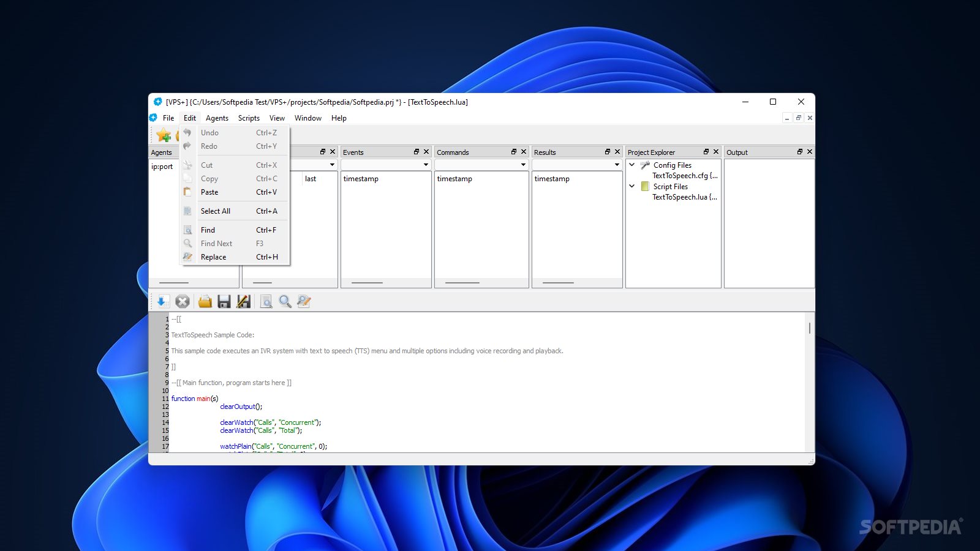Image resolution: width=980 pixels, height=551 pixels.
Task: Click the save-as disk with pencil icon
Action: click(x=244, y=301)
